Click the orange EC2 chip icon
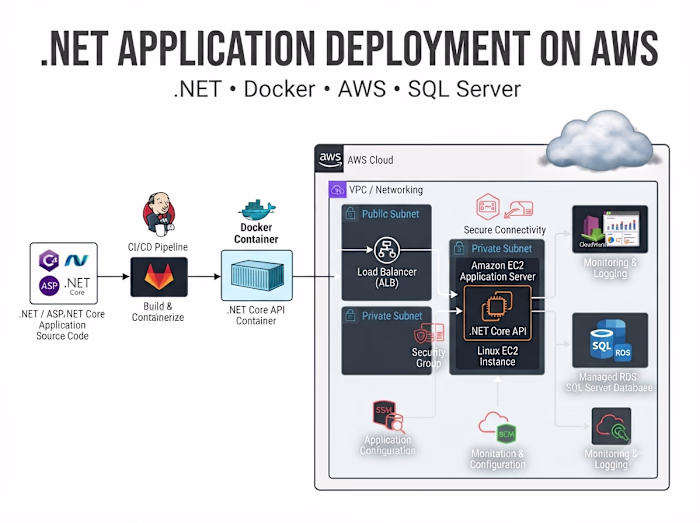700x523 pixels. point(497,306)
